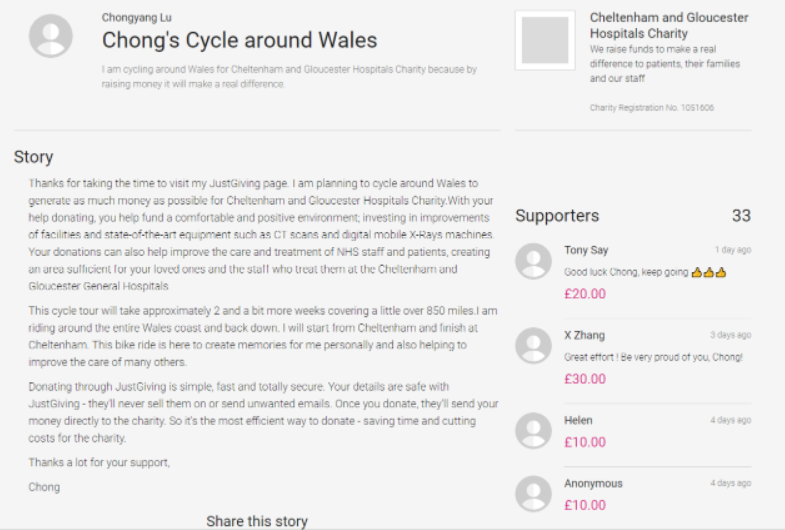Click the charity logo placeholder image

click(x=545, y=41)
